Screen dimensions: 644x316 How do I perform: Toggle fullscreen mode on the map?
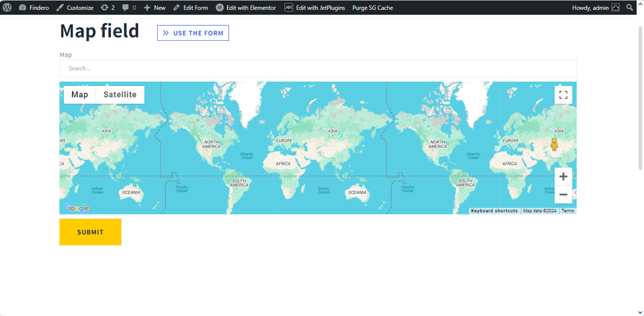563,95
